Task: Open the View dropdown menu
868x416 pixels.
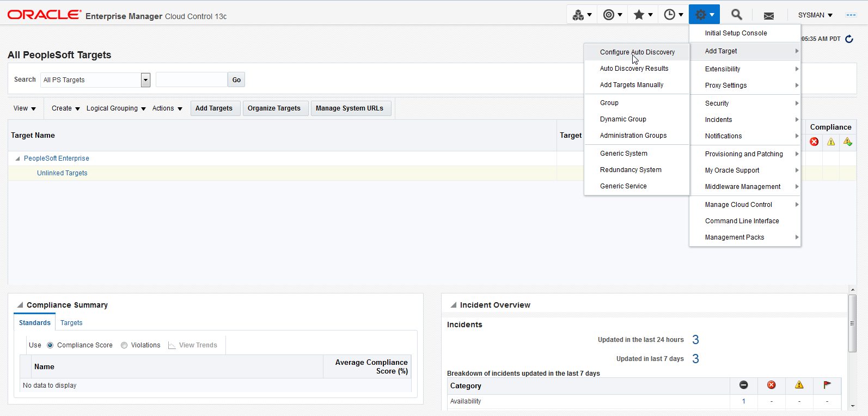Action: pos(25,108)
